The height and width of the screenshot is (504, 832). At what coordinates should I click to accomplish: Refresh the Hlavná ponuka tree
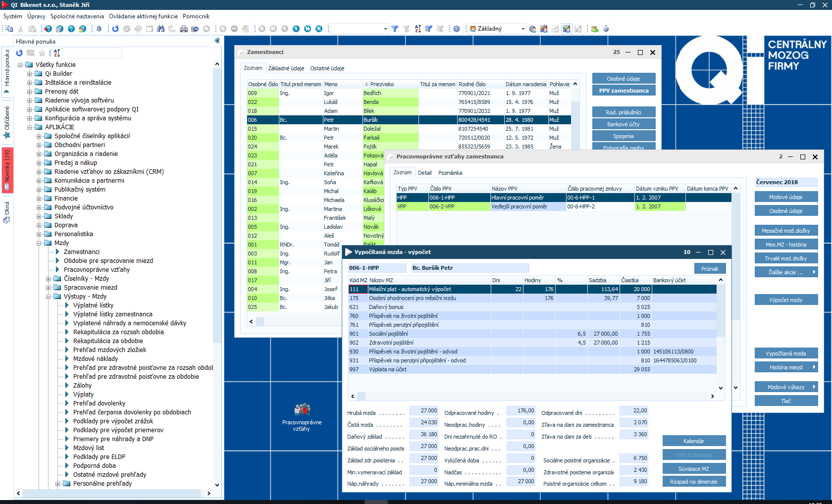click(x=19, y=53)
